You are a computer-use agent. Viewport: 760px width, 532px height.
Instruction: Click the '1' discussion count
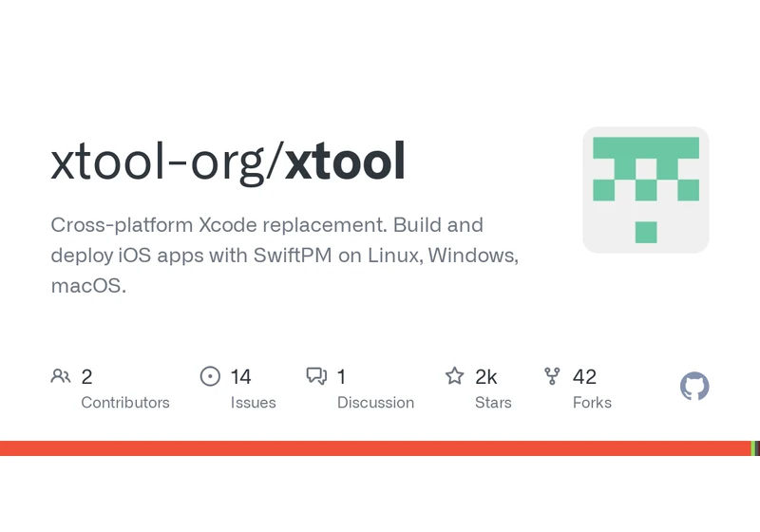tap(342, 377)
